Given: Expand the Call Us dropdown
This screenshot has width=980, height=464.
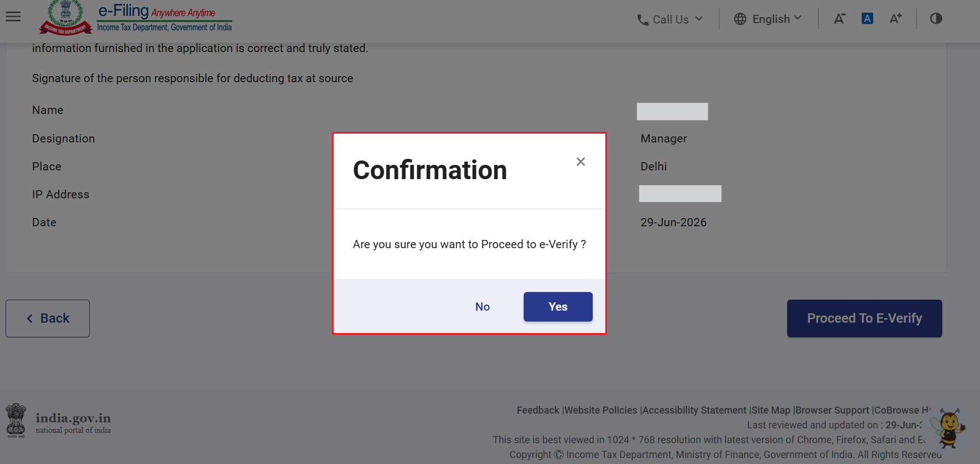Looking at the screenshot, I should click(699, 19).
